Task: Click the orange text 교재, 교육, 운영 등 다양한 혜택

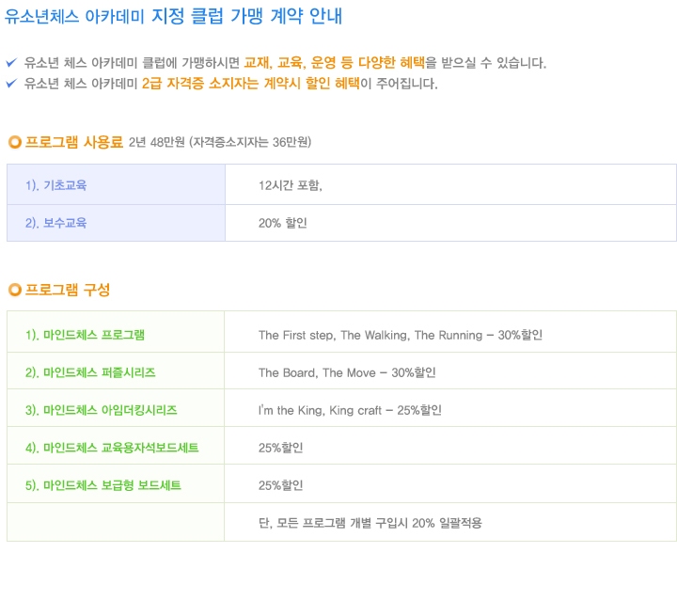Action: [334, 63]
